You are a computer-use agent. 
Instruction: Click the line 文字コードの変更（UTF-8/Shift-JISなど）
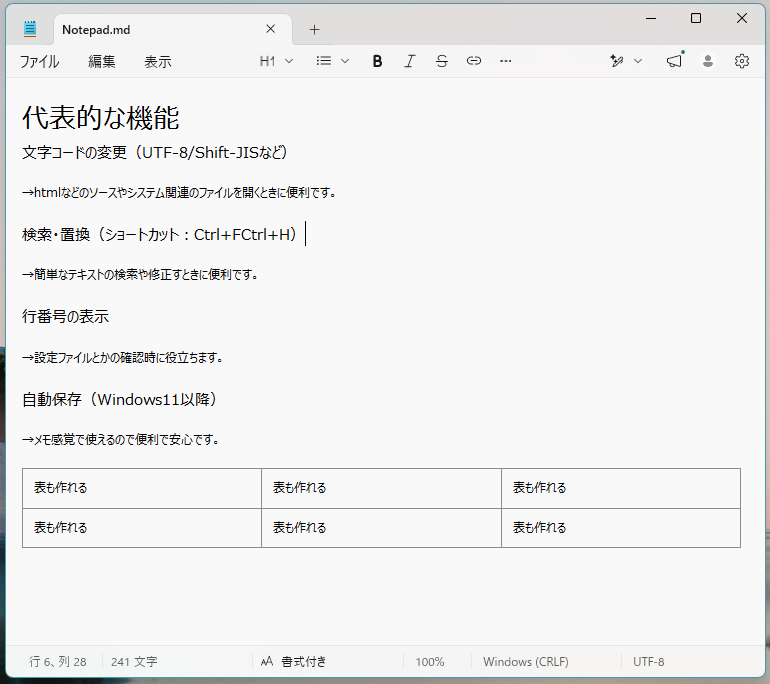coord(155,152)
